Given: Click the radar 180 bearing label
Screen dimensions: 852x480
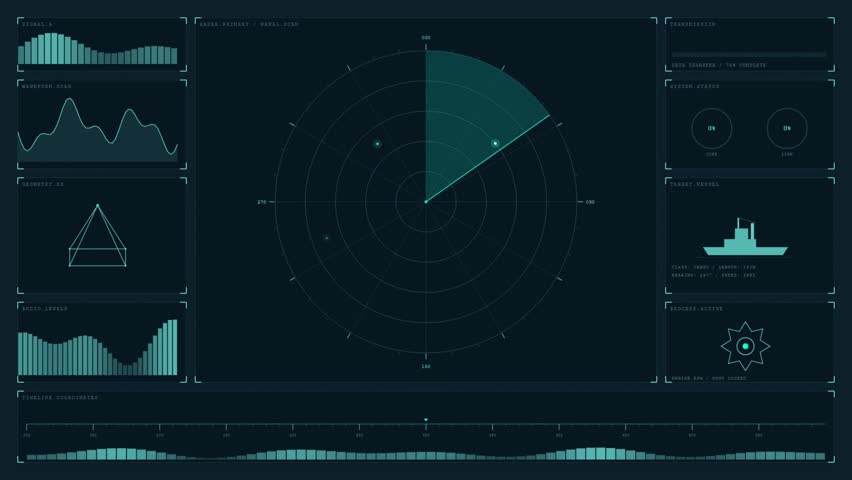Looking at the screenshot, I should [425, 366].
